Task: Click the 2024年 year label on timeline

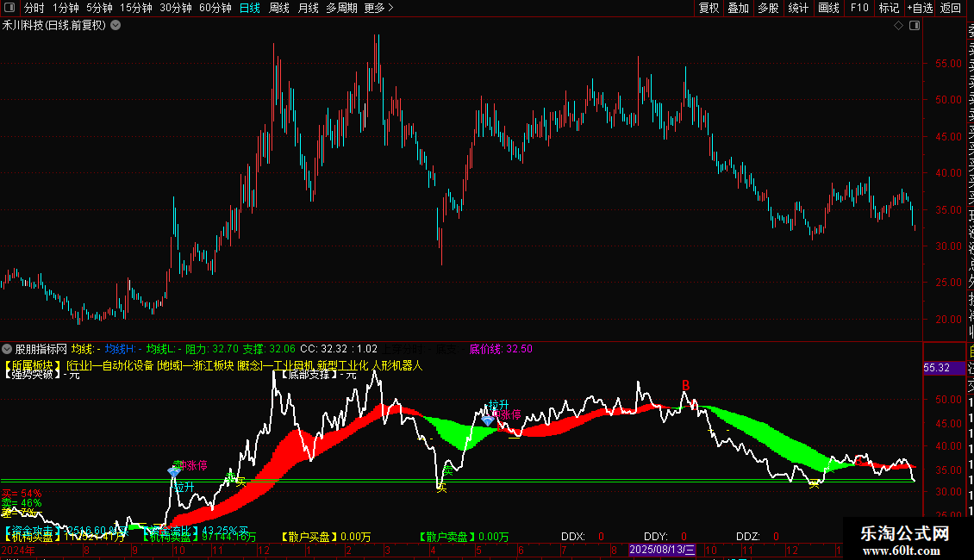Action: click(18, 550)
